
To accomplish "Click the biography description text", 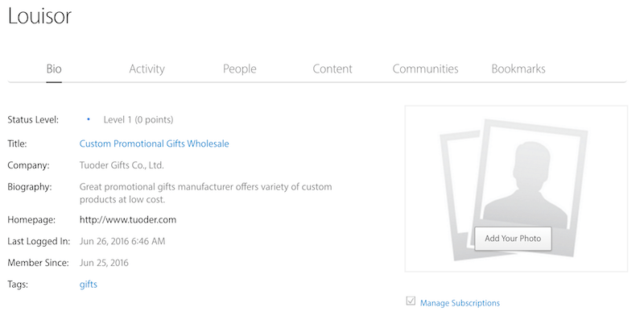I will click(205, 193).
